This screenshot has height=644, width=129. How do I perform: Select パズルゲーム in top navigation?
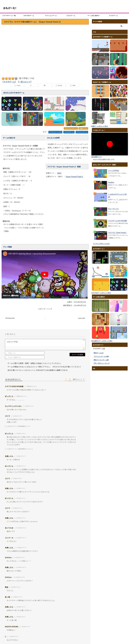click(71, 15)
